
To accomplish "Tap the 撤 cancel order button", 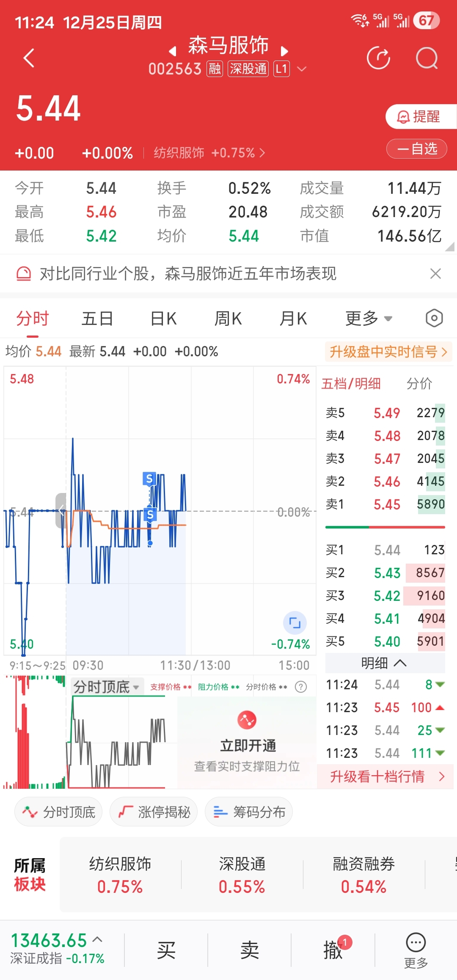I will [333, 950].
